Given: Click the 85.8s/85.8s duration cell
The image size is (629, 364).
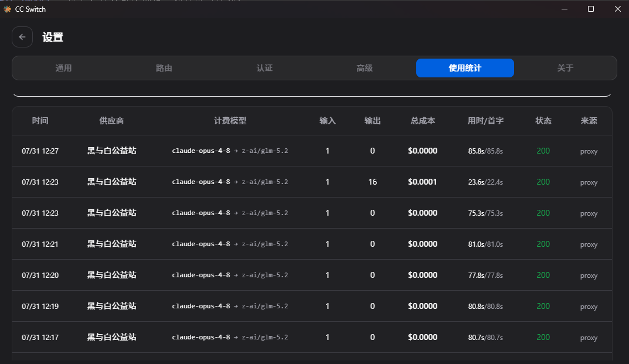Looking at the screenshot, I should tap(485, 151).
